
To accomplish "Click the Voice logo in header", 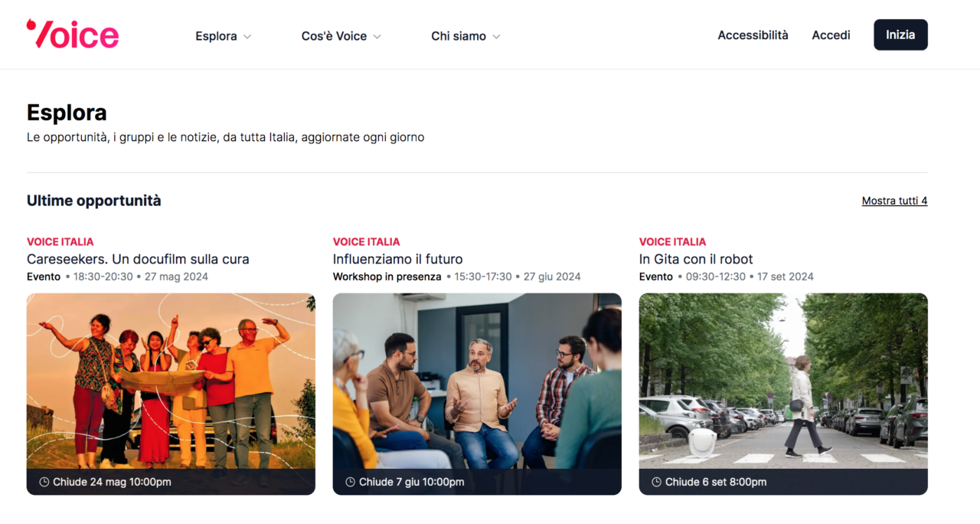I will 73,34.
